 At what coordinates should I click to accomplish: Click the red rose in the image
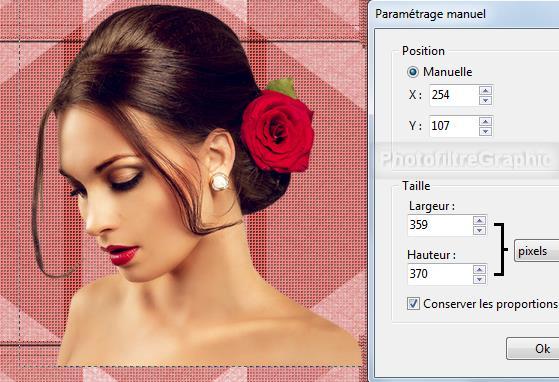278,131
